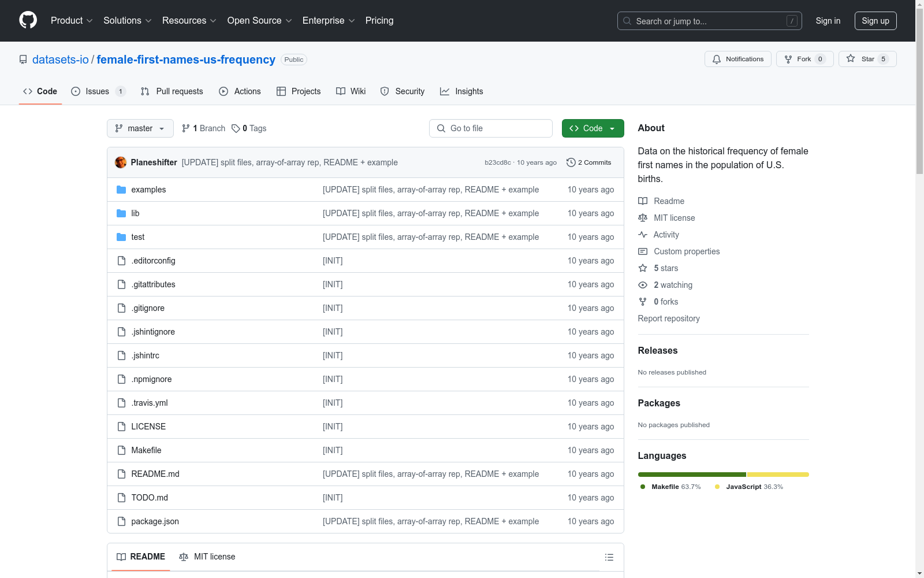Switch to the MIT license tab
This screenshot has height=578, width=924.
(207, 557)
